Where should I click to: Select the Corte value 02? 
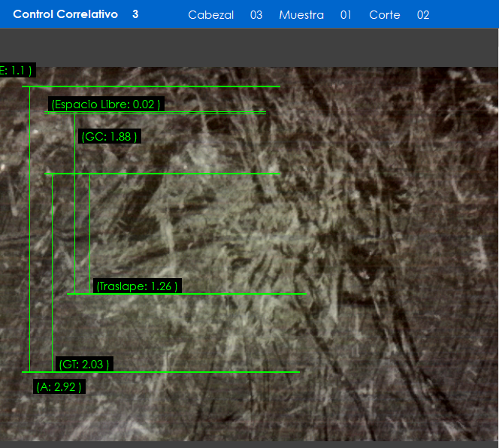pos(423,15)
